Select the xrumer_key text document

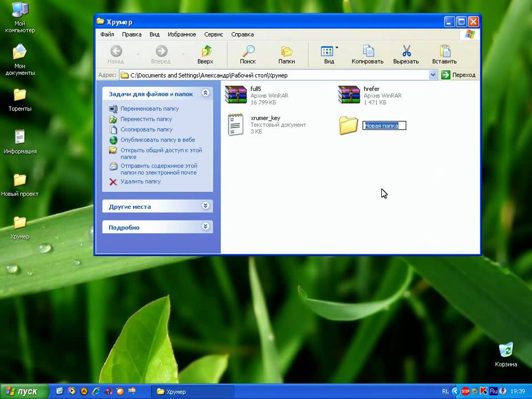point(236,125)
